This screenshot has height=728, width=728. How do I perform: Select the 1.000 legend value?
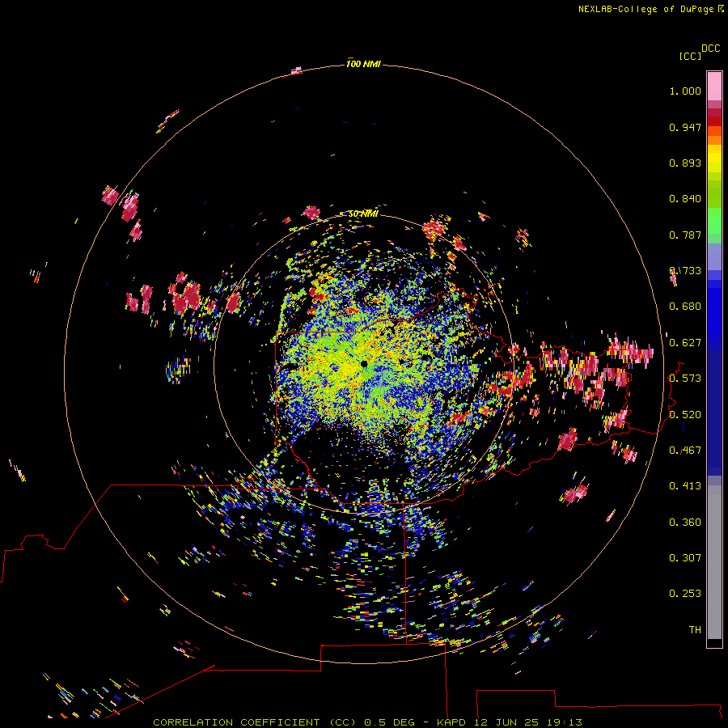tap(685, 91)
